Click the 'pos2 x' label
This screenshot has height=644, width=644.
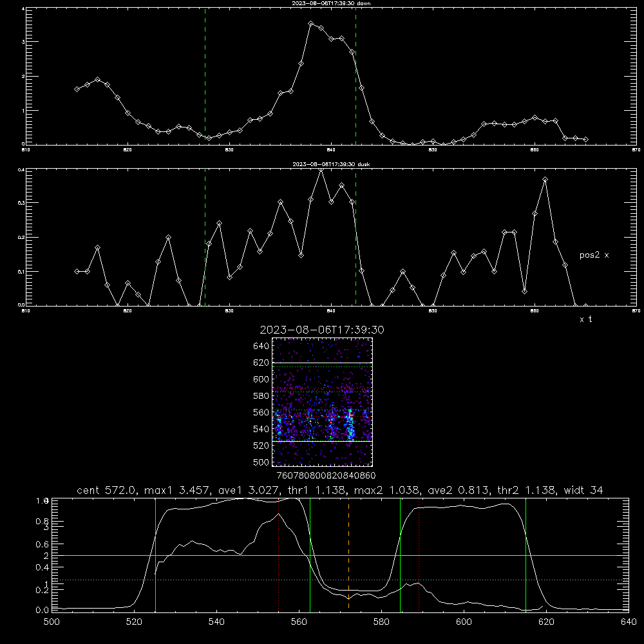[x=594, y=255]
